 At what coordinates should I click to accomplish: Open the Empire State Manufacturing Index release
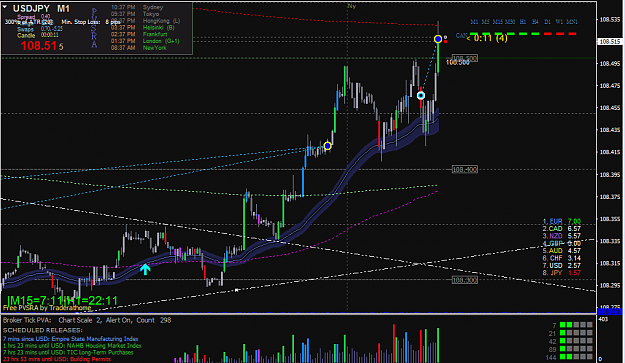[71, 339]
